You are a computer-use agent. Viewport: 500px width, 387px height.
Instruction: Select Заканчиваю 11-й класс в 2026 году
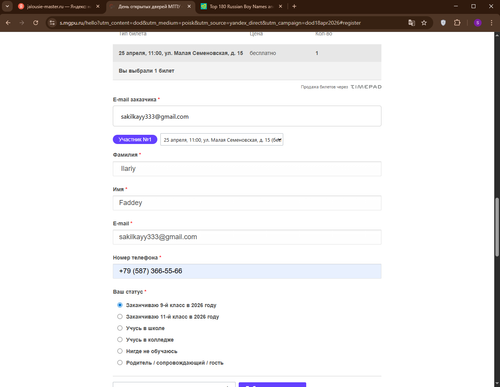(x=120, y=317)
